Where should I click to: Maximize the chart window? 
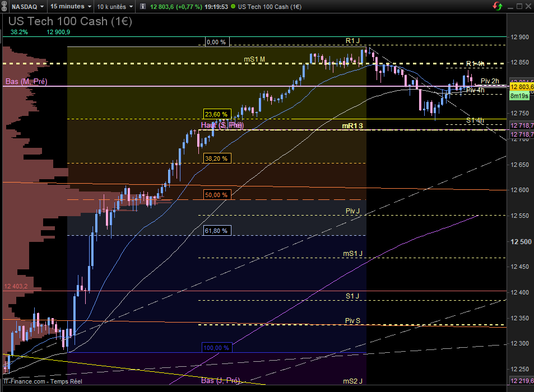[519, 7]
